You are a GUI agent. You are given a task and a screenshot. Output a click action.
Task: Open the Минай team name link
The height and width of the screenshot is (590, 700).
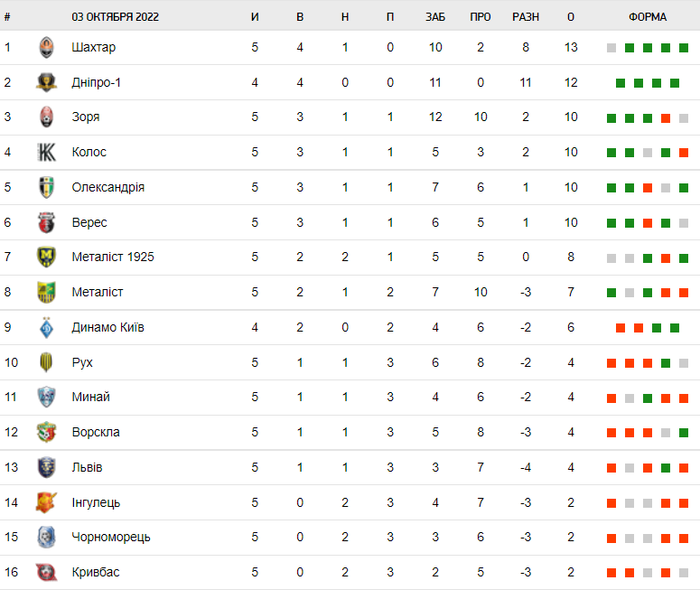pyautogui.click(x=90, y=397)
